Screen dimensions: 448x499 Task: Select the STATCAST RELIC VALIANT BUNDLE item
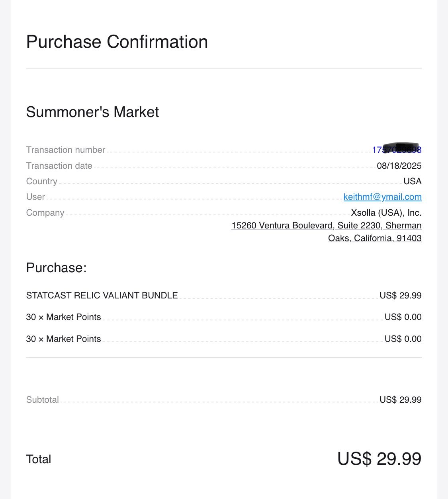(x=102, y=296)
